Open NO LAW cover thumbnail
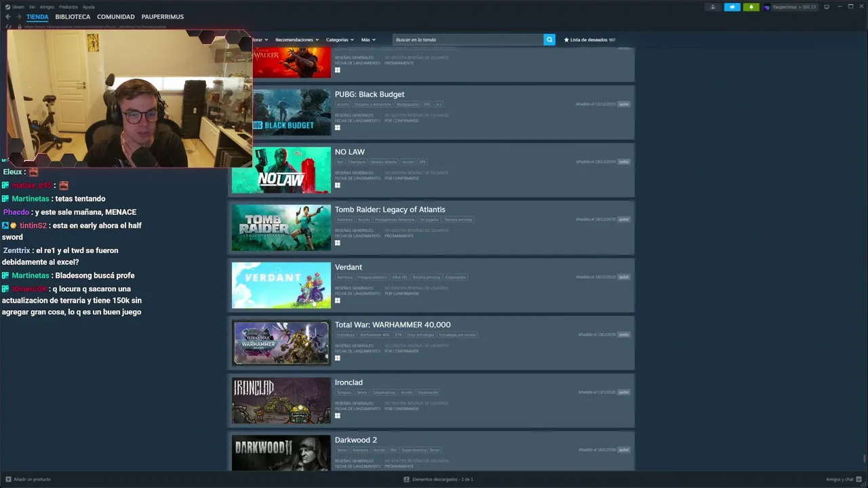The width and height of the screenshot is (868, 488). (281, 170)
